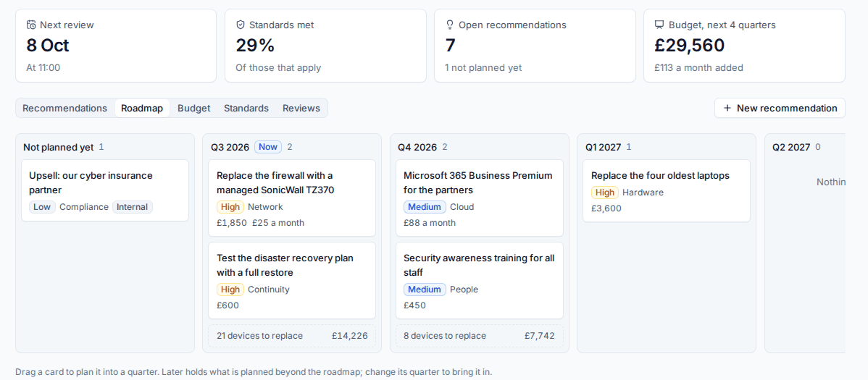This screenshot has height=380, width=868.
Task: Open the Upsell cyber insurance partner card
Action: (105, 190)
